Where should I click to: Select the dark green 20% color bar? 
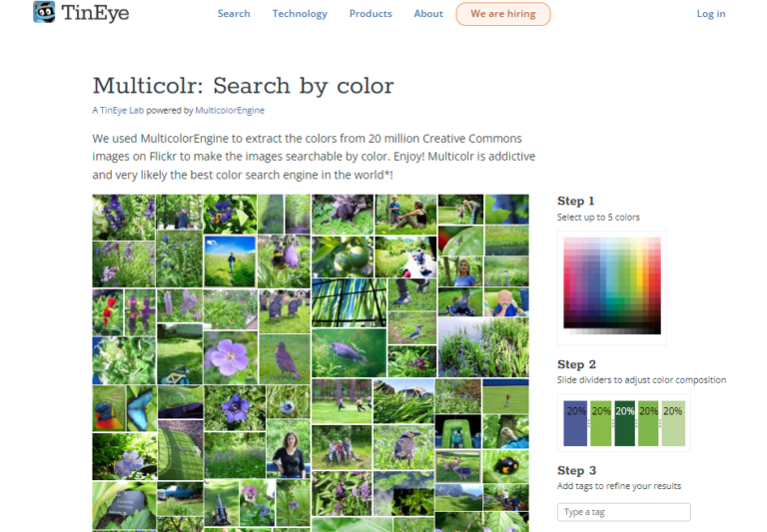(624, 423)
